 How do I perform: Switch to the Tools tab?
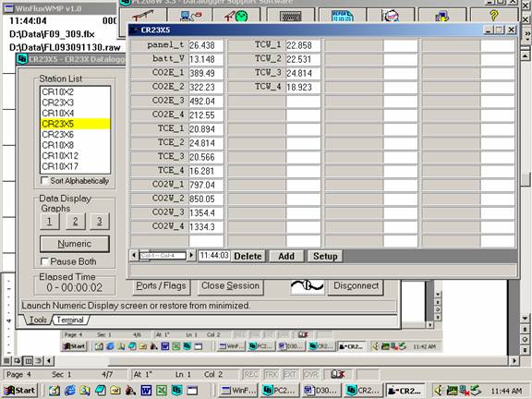38,320
